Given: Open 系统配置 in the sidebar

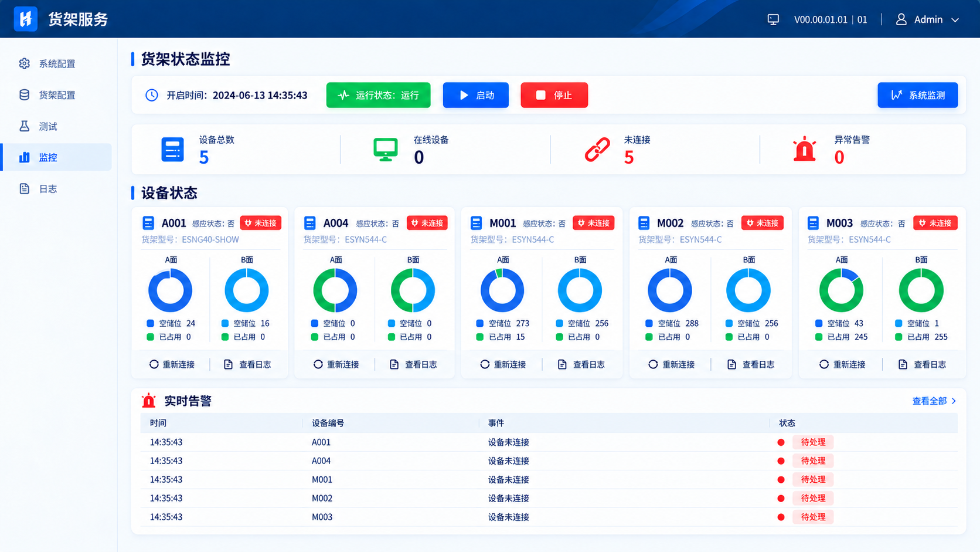Looking at the screenshot, I should click(56, 63).
